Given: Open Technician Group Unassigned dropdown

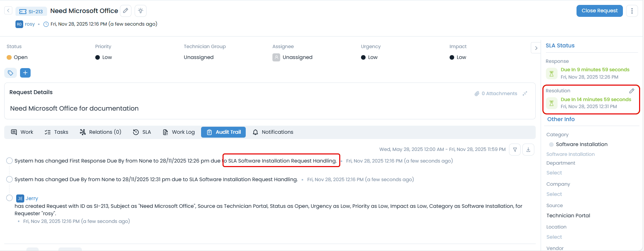Looking at the screenshot, I should (x=199, y=57).
